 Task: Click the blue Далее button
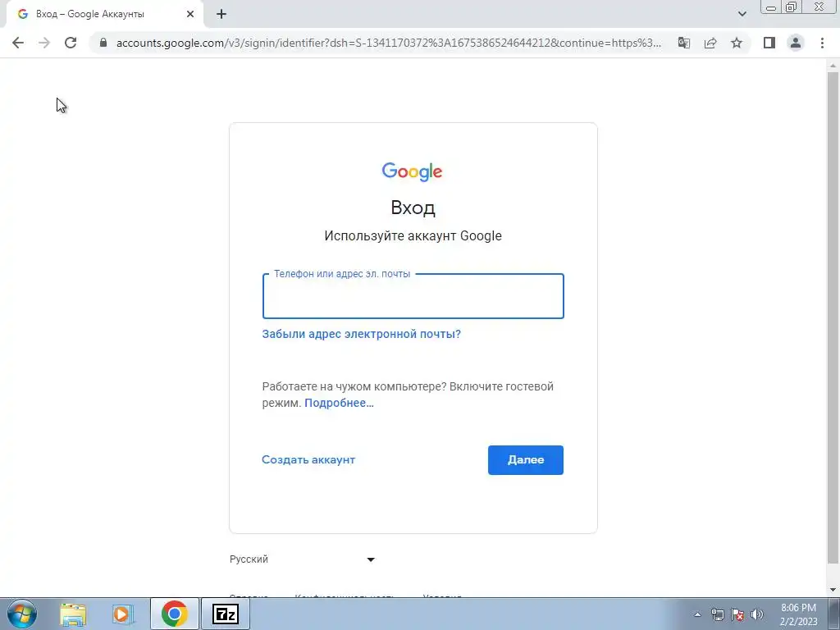526,460
